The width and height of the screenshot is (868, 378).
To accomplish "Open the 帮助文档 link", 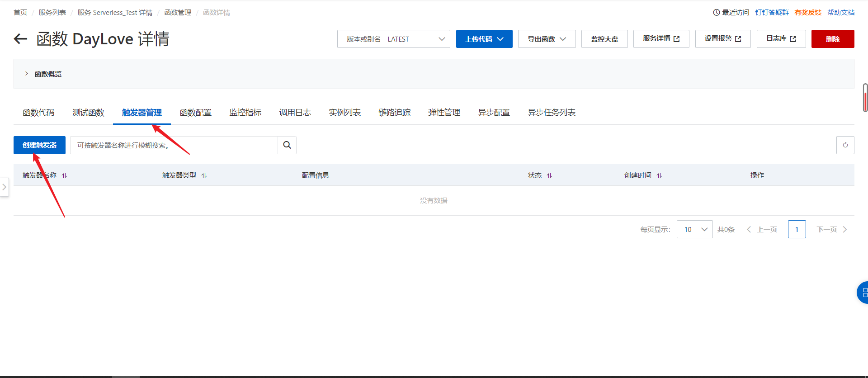I will point(841,13).
